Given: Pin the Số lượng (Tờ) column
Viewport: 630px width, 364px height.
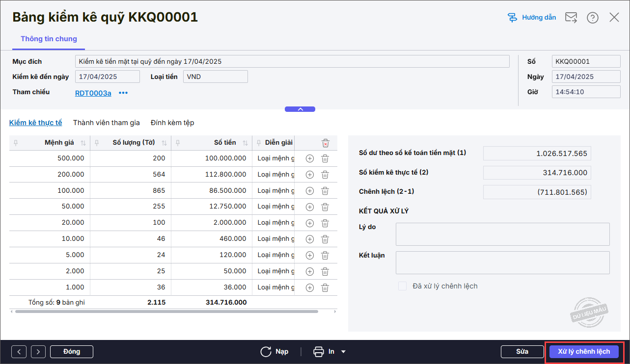Looking at the screenshot, I should tap(97, 143).
